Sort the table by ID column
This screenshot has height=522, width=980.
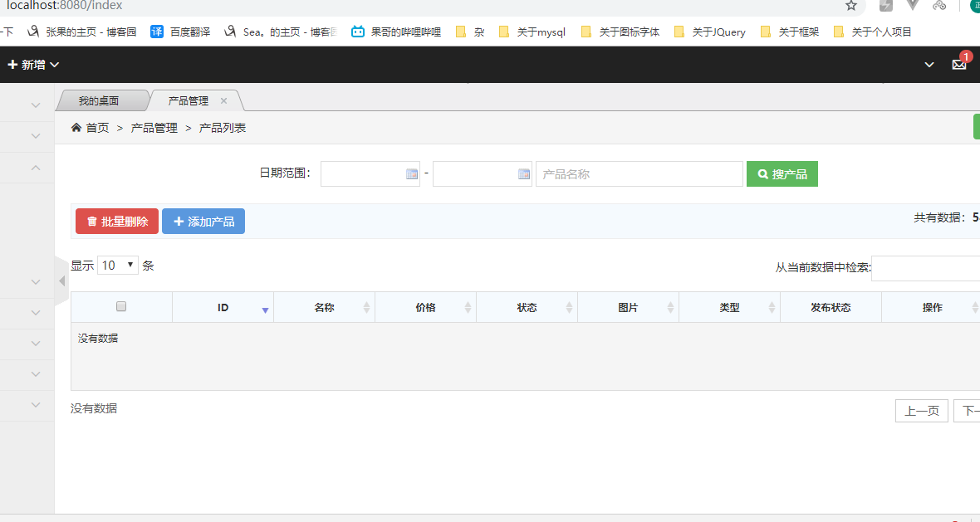pos(223,307)
